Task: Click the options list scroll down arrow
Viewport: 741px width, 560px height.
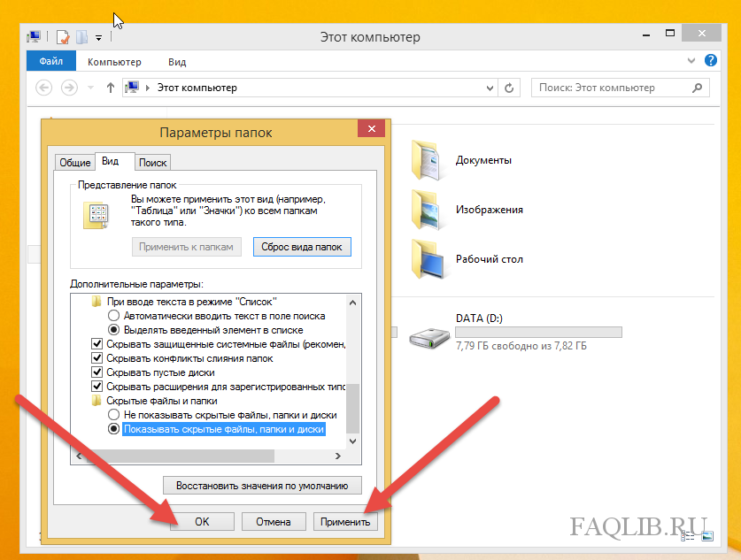Action: pos(352,441)
